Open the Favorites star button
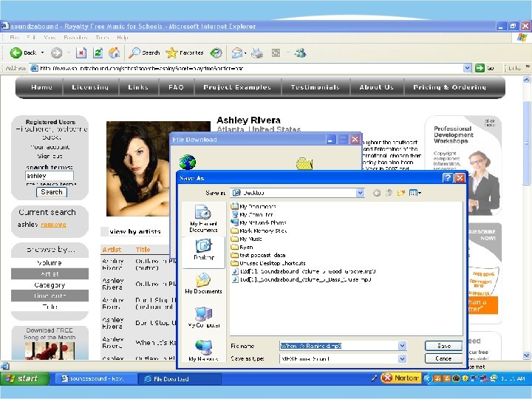This screenshot has height=399, width=532. (185, 52)
